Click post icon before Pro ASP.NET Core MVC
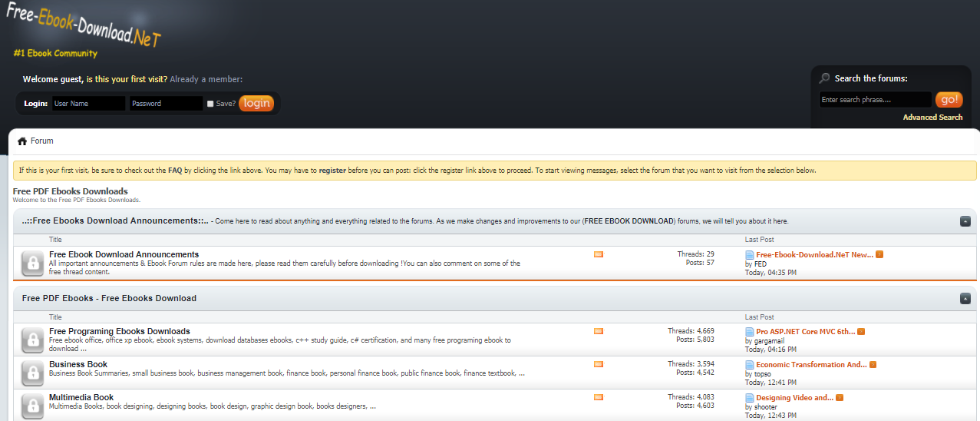The width and height of the screenshot is (980, 421). coord(750,332)
